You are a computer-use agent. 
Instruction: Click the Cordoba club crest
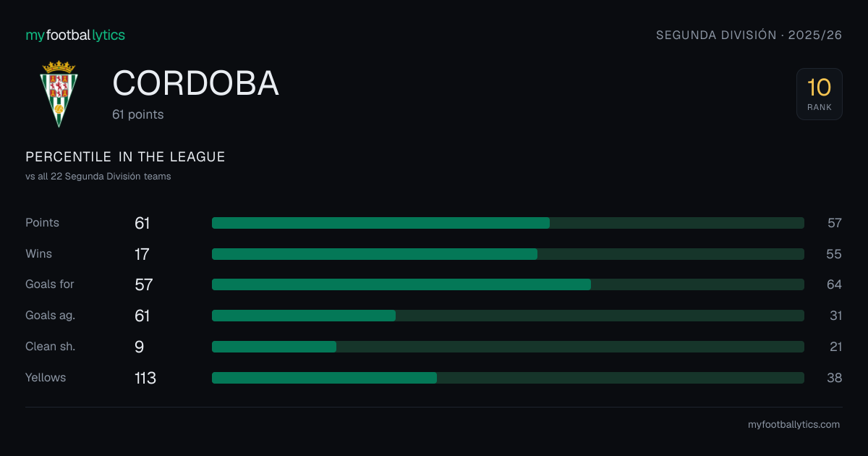[x=59, y=93]
